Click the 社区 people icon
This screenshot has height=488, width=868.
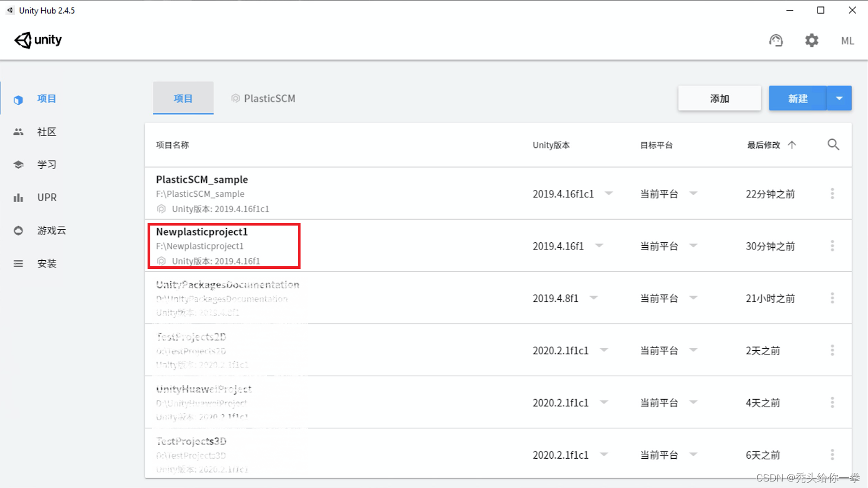(x=18, y=132)
